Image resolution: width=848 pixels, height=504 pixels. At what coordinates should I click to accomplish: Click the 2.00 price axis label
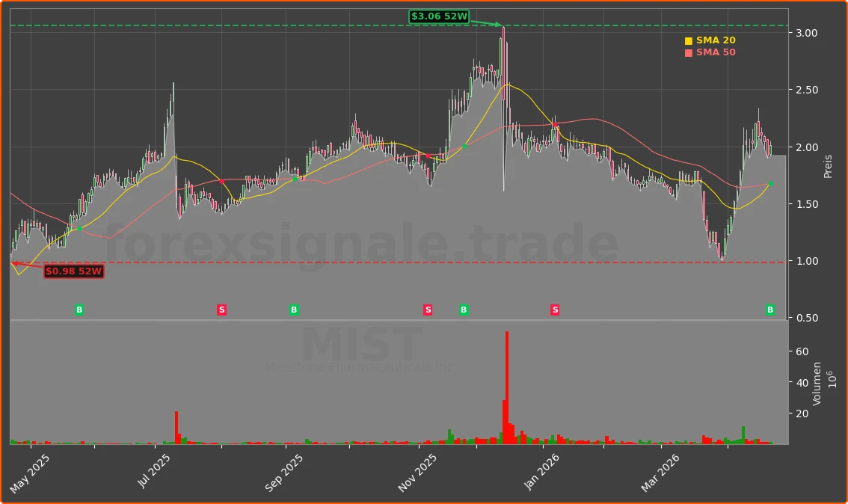tap(806, 147)
